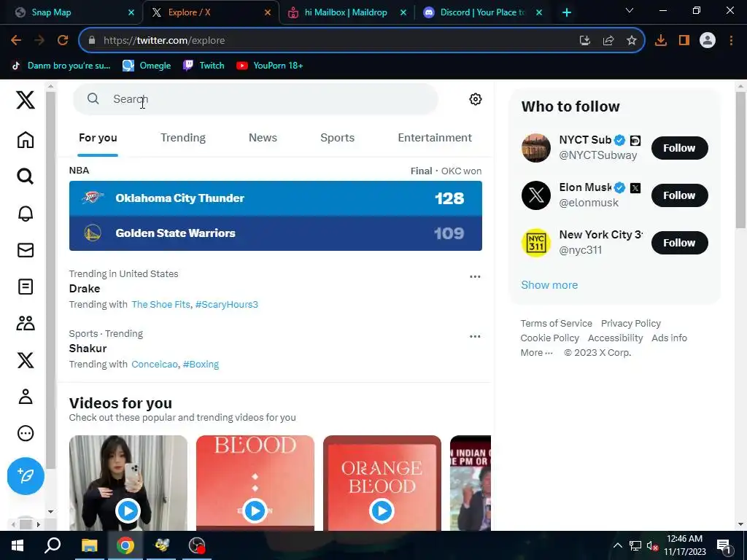Expand More footer links

536,353
